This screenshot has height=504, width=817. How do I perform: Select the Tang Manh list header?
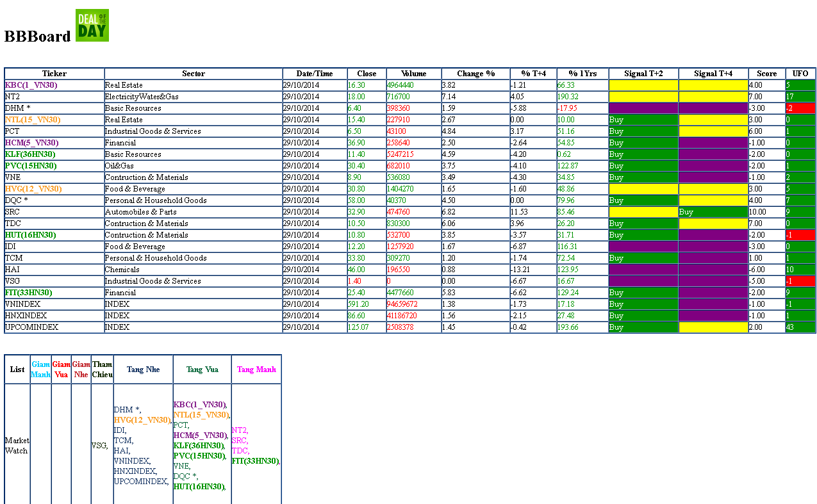[256, 370]
